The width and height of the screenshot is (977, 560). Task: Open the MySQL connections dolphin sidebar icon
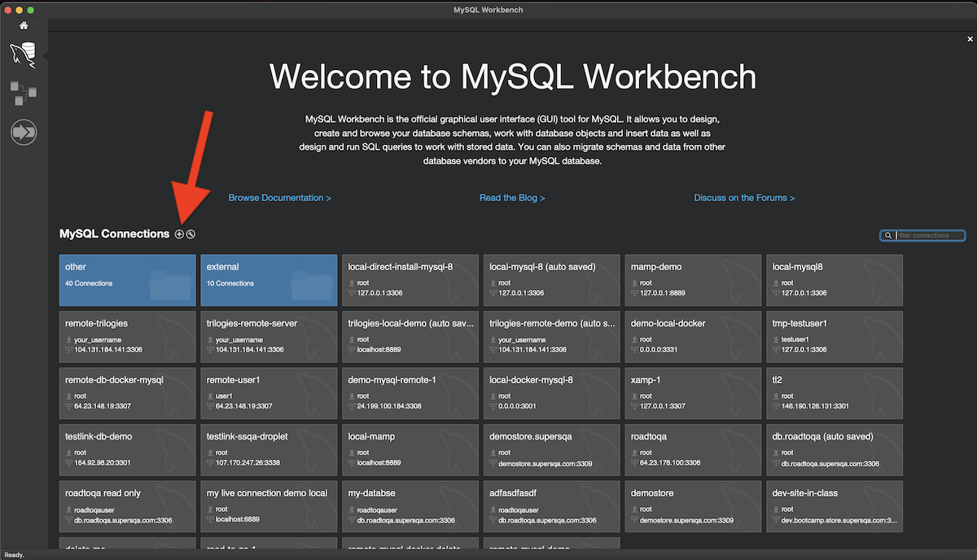[x=24, y=55]
